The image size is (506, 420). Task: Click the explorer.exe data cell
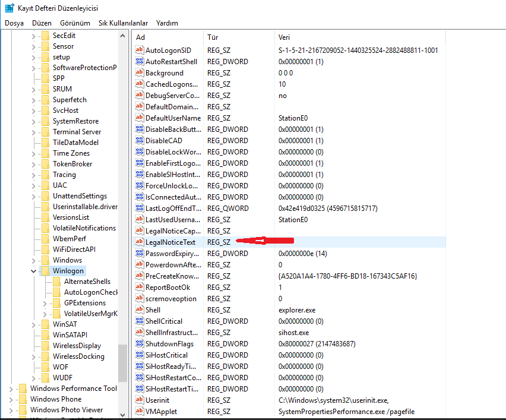[x=297, y=310]
